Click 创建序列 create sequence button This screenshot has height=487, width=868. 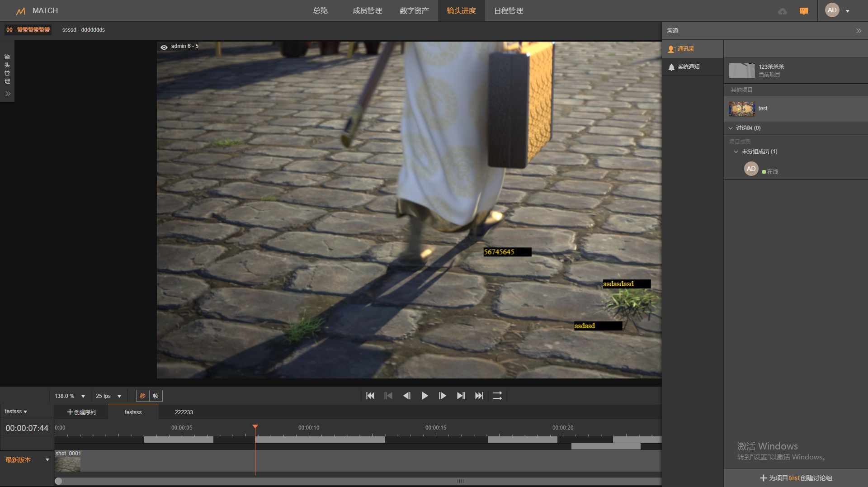pos(81,412)
